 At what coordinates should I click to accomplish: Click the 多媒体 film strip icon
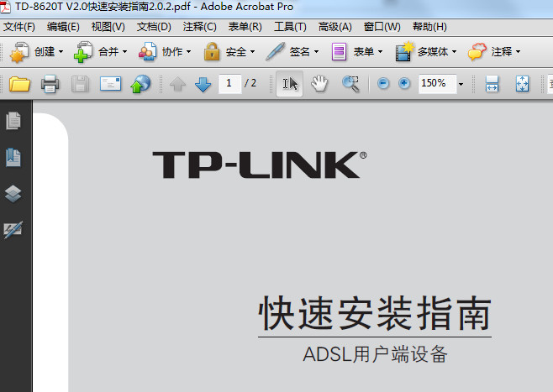(x=404, y=52)
